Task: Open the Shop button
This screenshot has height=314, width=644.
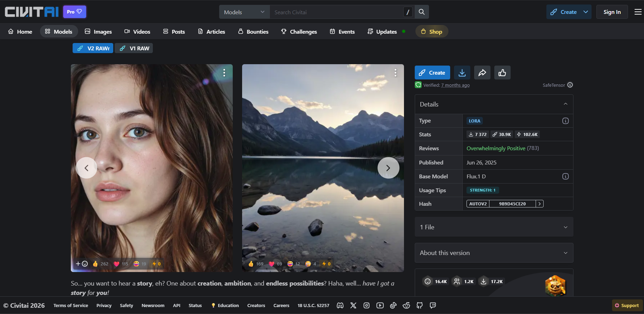Action: point(432,32)
